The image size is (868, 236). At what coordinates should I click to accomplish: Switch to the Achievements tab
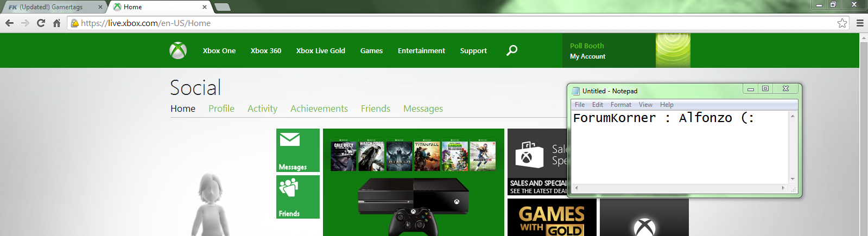319,109
